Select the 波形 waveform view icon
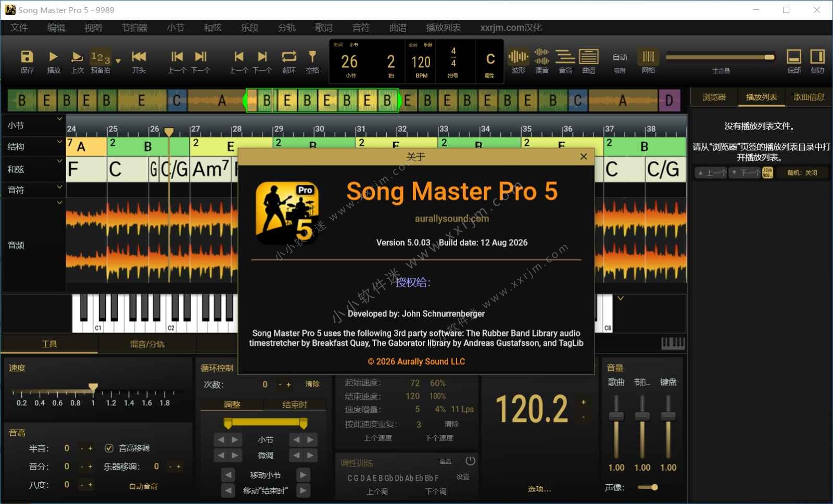This screenshot has height=504, width=833. (x=518, y=57)
